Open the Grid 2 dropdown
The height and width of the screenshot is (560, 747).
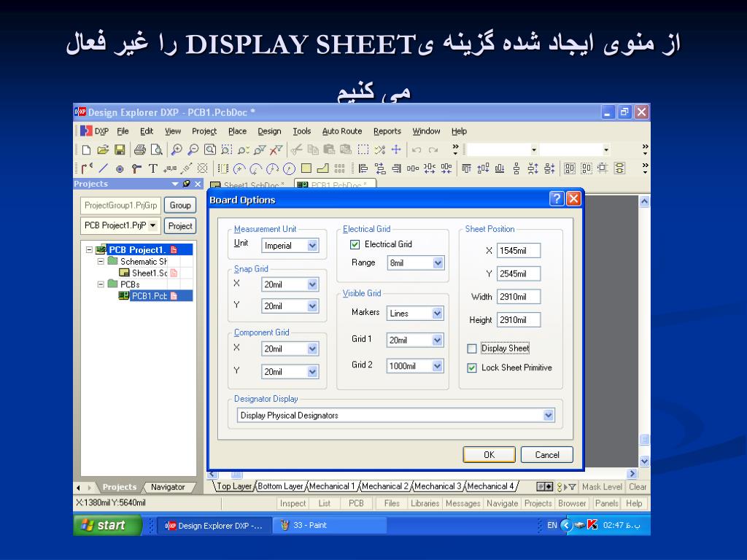point(438,366)
